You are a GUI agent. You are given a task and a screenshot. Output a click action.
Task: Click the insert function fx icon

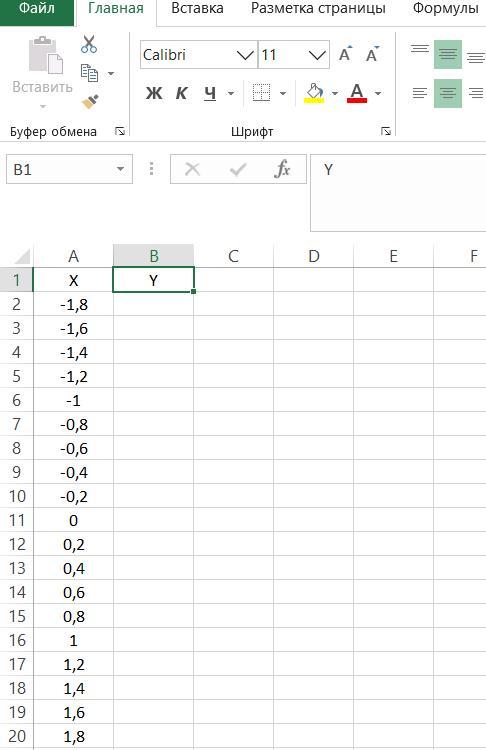282,169
